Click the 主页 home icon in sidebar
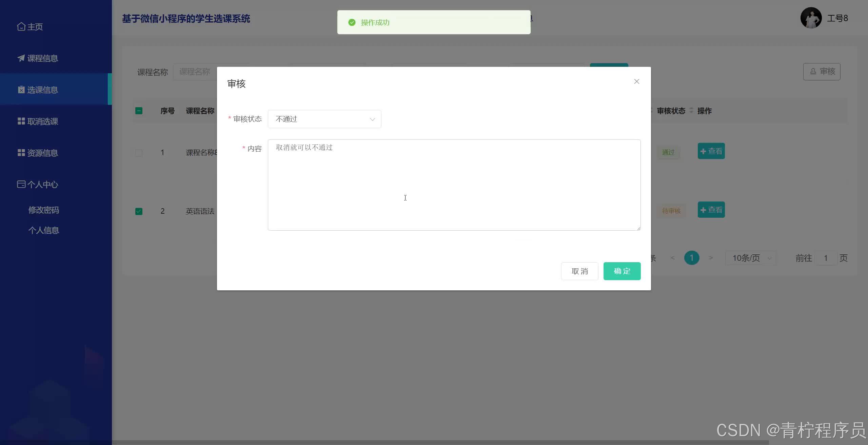 (21, 26)
